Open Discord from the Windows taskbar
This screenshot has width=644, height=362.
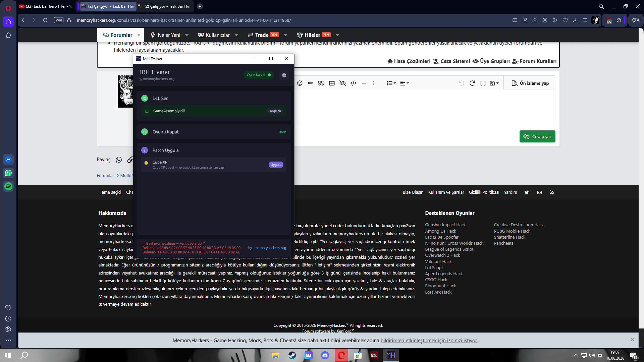(325, 355)
